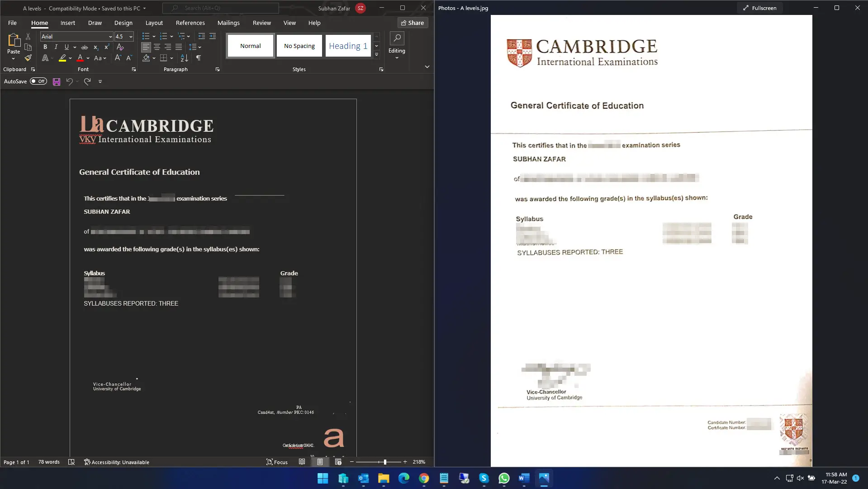Increase paragraph indent
The height and width of the screenshot is (489, 868).
pyautogui.click(x=213, y=36)
